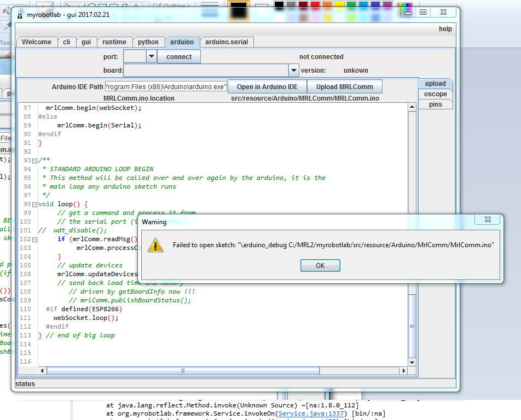This screenshot has height=420, width=521.
Task: Click the Arduino IDE Path field
Action: [166, 86]
